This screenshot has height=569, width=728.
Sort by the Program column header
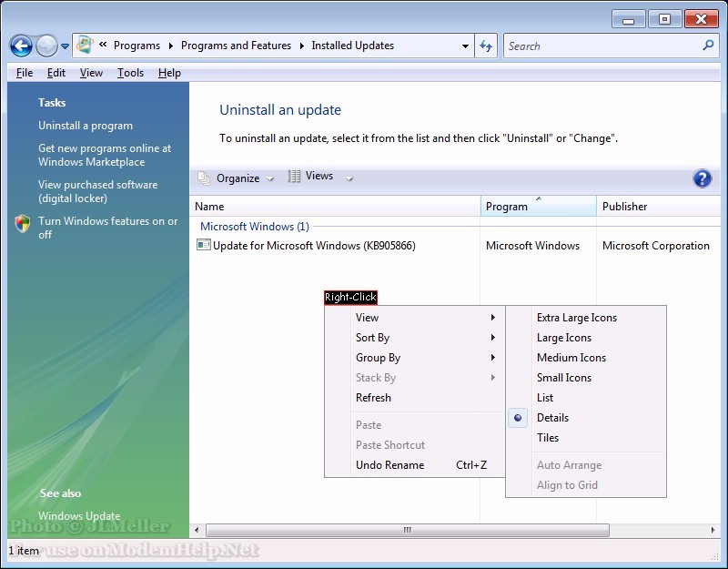(x=539, y=207)
